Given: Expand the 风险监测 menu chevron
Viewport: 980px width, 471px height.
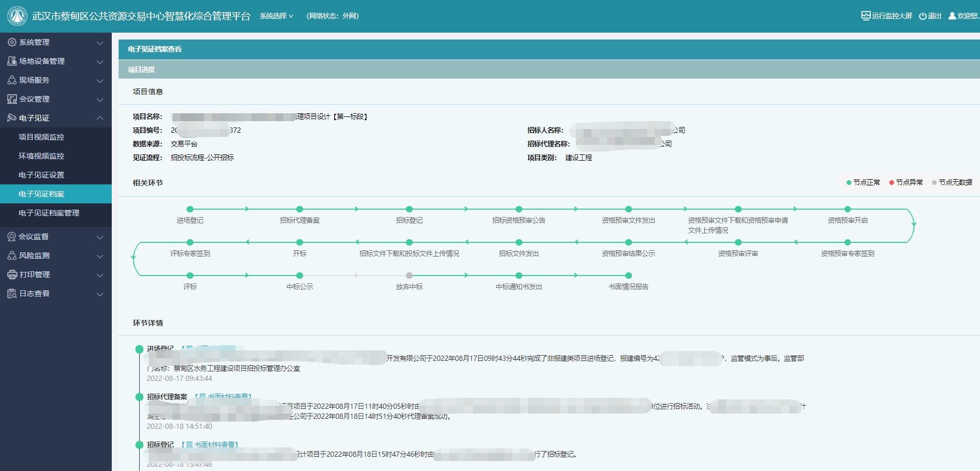Looking at the screenshot, I should [x=100, y=256].
